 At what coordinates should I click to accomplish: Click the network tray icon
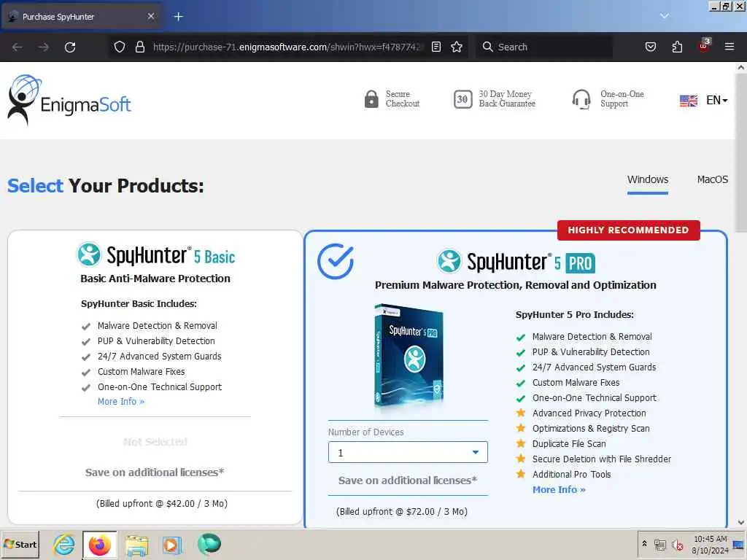(659, 544)
